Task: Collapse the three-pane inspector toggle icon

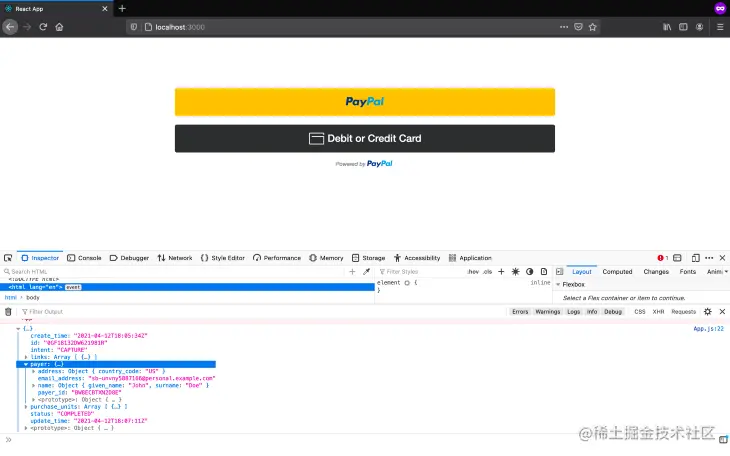Action: click(560, 272)
